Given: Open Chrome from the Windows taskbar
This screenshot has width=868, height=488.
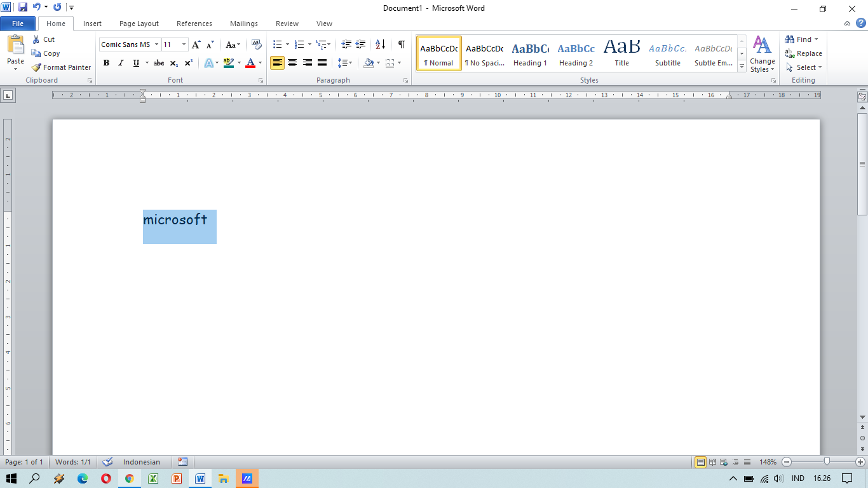Looking at the screenshot, I should pyautogui.click(x=130, y=478).
